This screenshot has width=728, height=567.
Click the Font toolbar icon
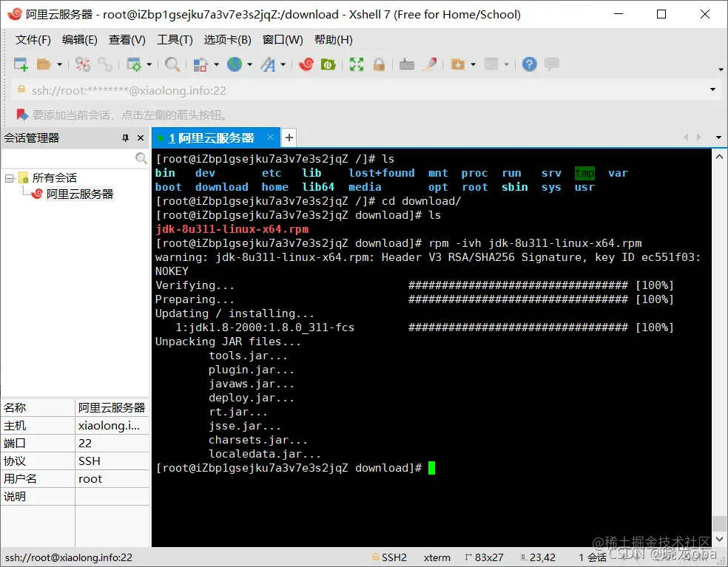coord(268,64)
